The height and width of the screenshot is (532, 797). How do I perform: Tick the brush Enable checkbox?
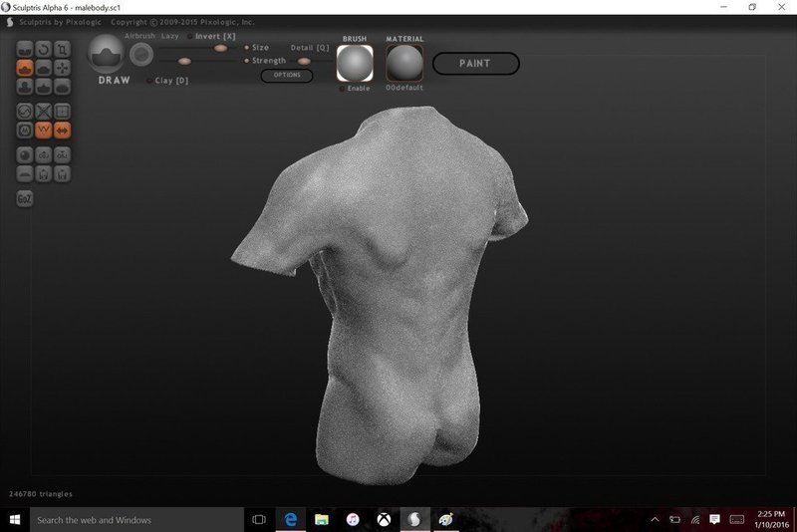tap(342, 89)
